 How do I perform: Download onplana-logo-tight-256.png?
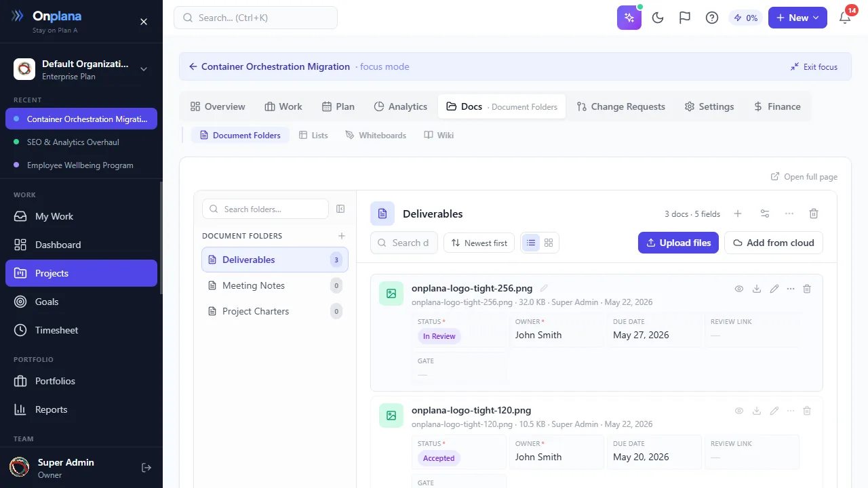point(757,289)
